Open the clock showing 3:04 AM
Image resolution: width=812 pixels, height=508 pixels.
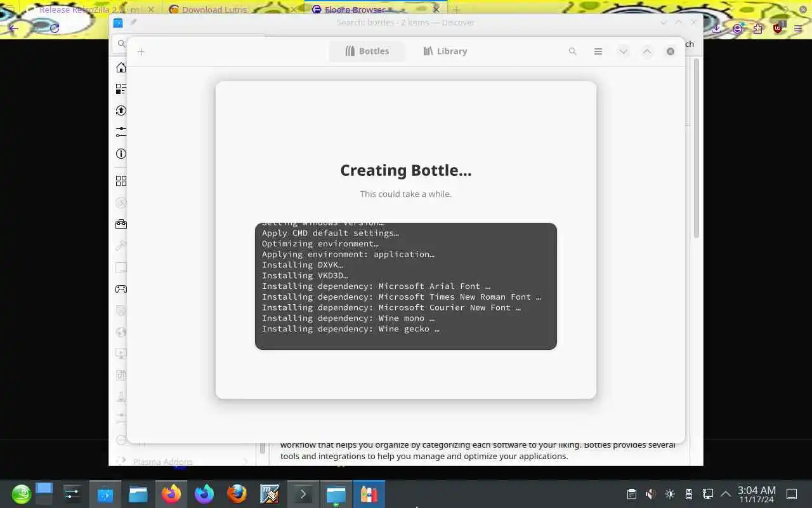click(756, 494)
